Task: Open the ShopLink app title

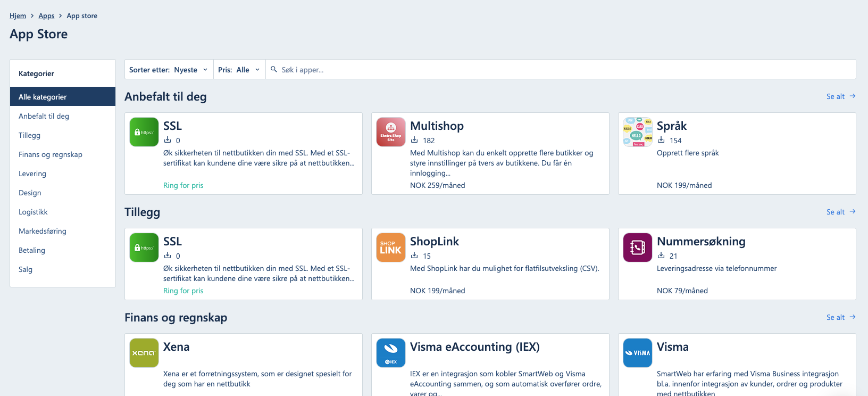Action: coord(435,242)
